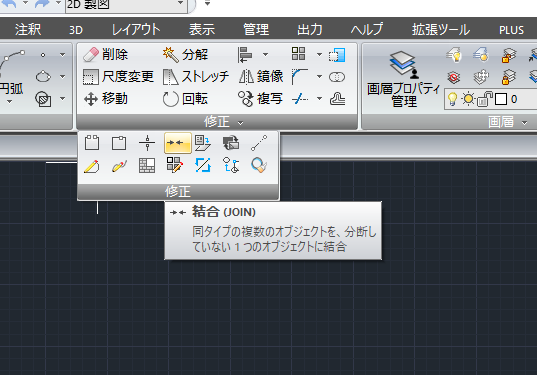The height and width of the screenshot is (375, 537).
Task: Select the break-at-point icon with one square
Action: 119,143
